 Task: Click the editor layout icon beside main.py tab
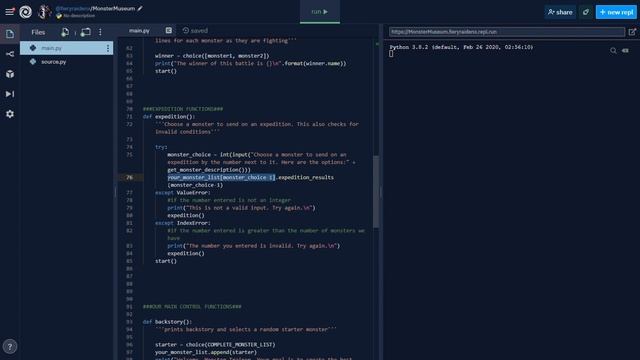(x=169, y=30)
